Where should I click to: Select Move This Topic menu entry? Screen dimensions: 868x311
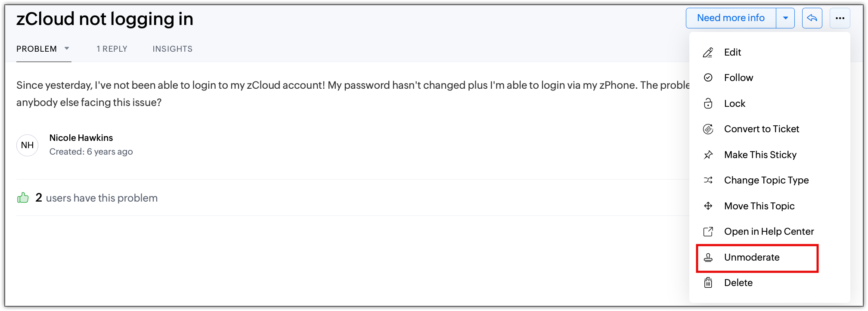pos(759,206)
